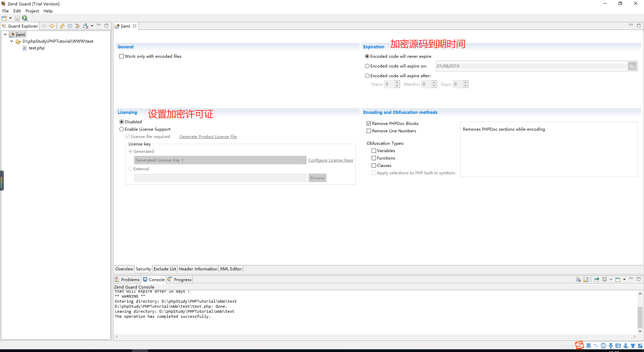The height and width of the screenshot is (352, 644).
Task: Click the Browse button
Action: click(317, 178)
